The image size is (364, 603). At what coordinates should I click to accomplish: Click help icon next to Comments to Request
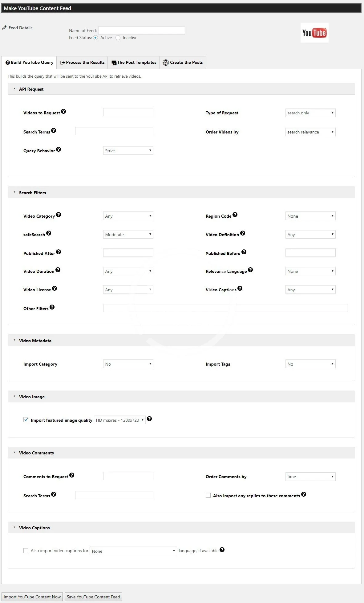(72, 475)
